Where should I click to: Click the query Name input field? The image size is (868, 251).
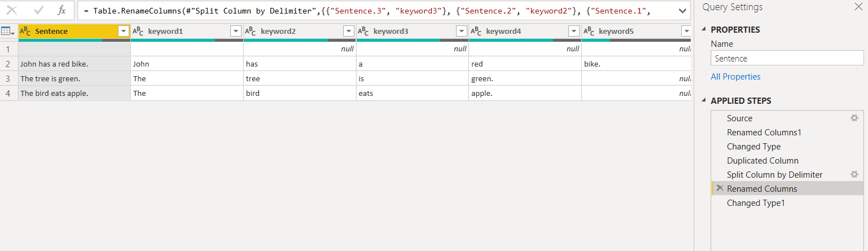[x=787, y=58]
